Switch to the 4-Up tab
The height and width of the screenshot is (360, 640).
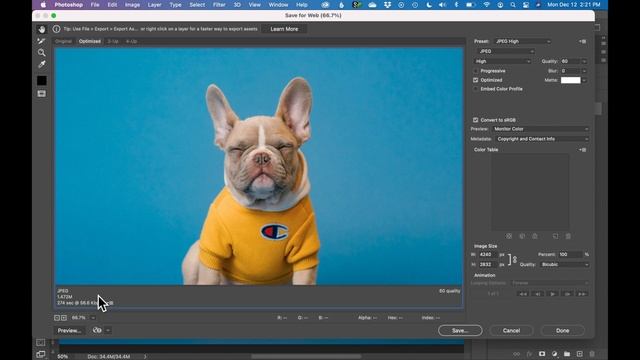tap(131, 41)
